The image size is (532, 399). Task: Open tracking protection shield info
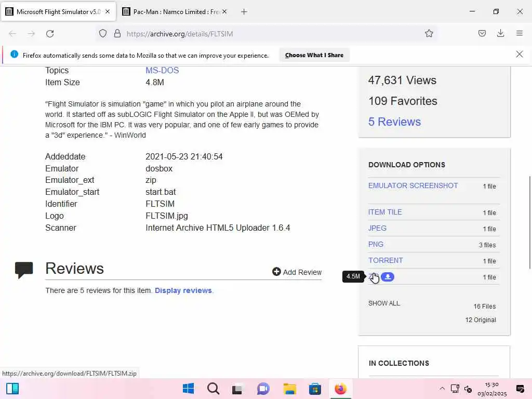pyautogui.click(x=103, y=34)
